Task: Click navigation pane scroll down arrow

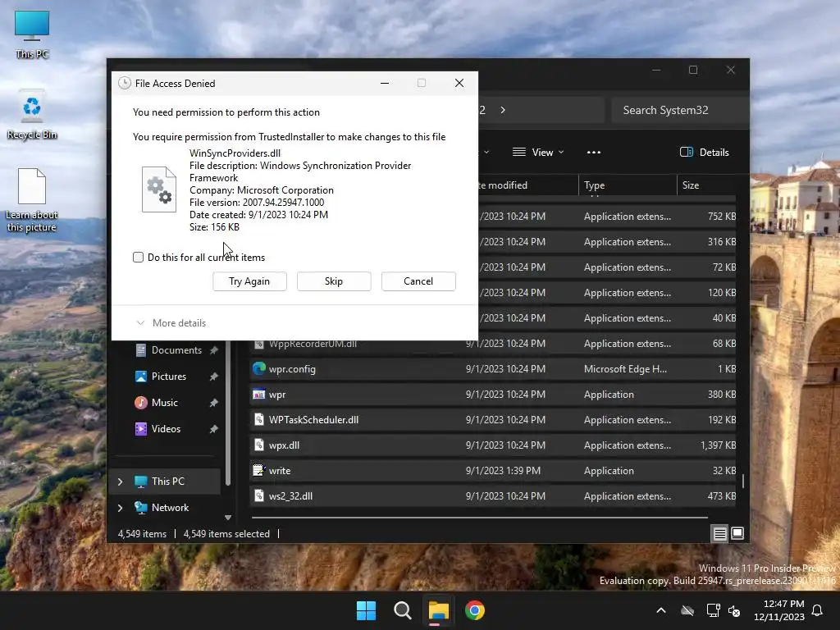Action: click(x=228, y=518)
